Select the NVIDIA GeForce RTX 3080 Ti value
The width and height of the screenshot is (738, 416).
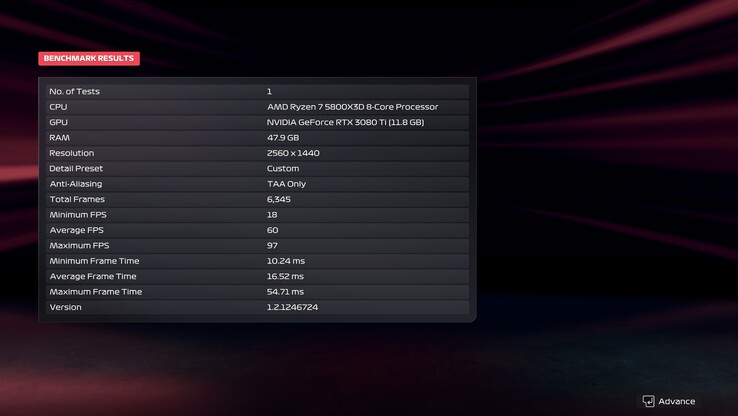click(x=345, y=122)
